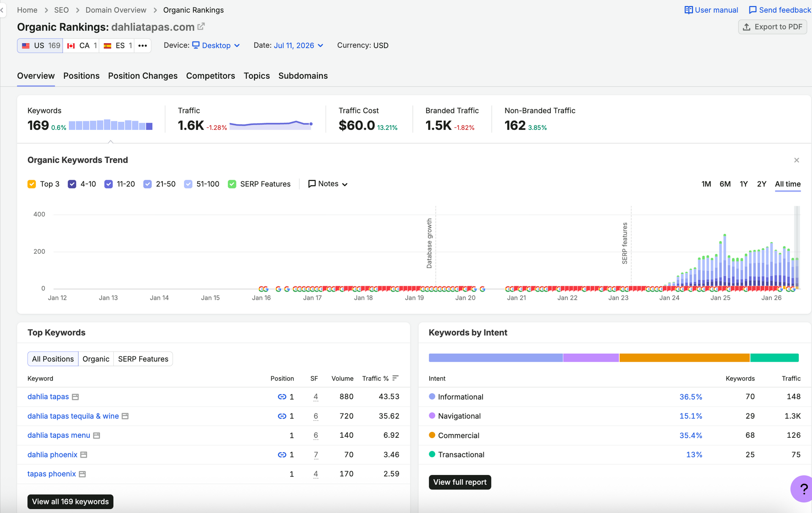Select Organic filter toggle

(96, 359)
